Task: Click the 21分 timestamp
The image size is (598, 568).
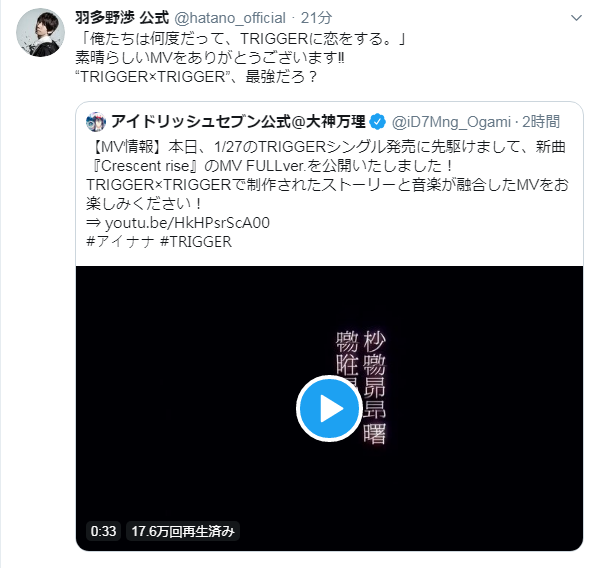Action: (316, 18)
